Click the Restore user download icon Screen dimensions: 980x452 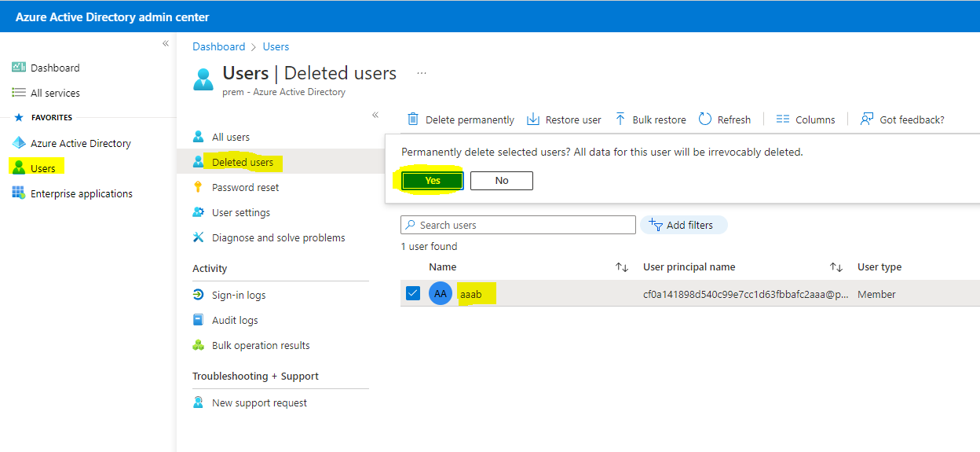tap(533, 119)
